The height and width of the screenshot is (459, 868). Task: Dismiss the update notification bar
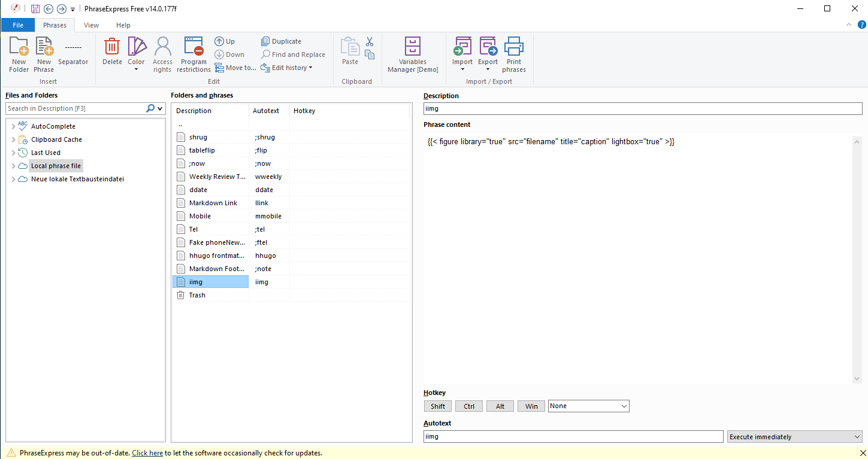(863, 453)
